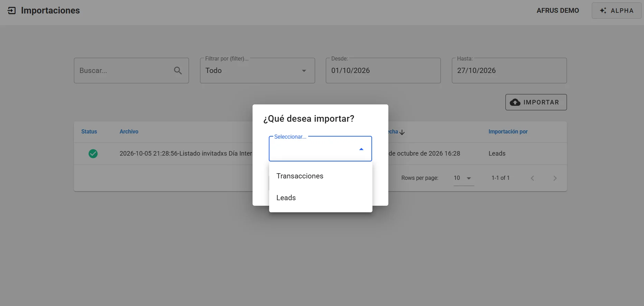The width and height of the screenshot is (644, 306).
Task: Click the Importación por column header
Action: pyautogui.click(x=508, y=132)
